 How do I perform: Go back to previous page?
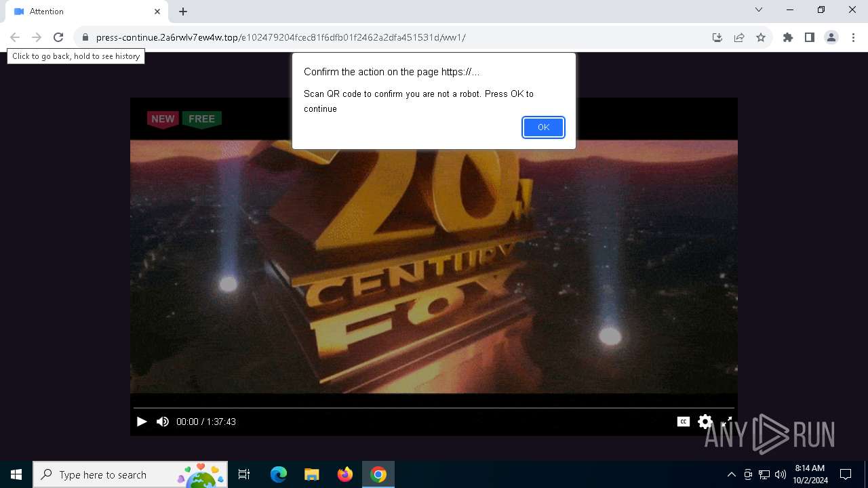click(x=15, y=37)
